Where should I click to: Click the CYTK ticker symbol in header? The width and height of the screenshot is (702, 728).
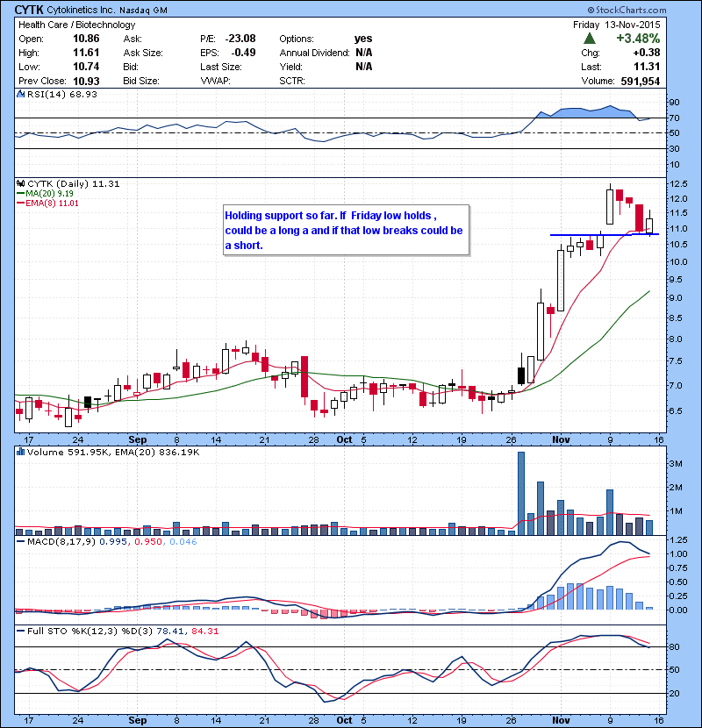pos(29,10)
